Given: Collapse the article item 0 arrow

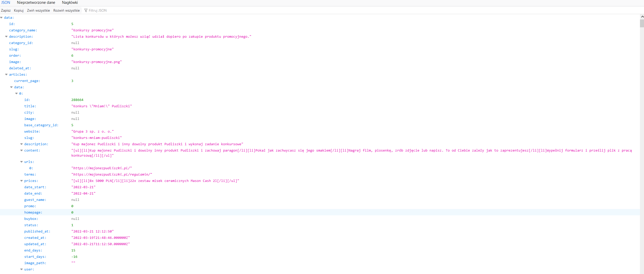Looking at the screenshot, I should pyautogui.click(x=16, y=93).
